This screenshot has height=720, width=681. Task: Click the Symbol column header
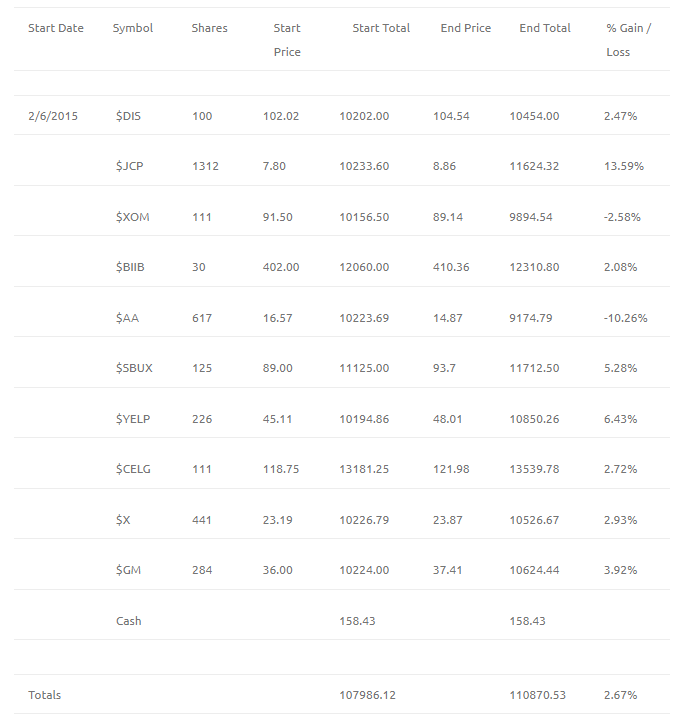point(133,28)
